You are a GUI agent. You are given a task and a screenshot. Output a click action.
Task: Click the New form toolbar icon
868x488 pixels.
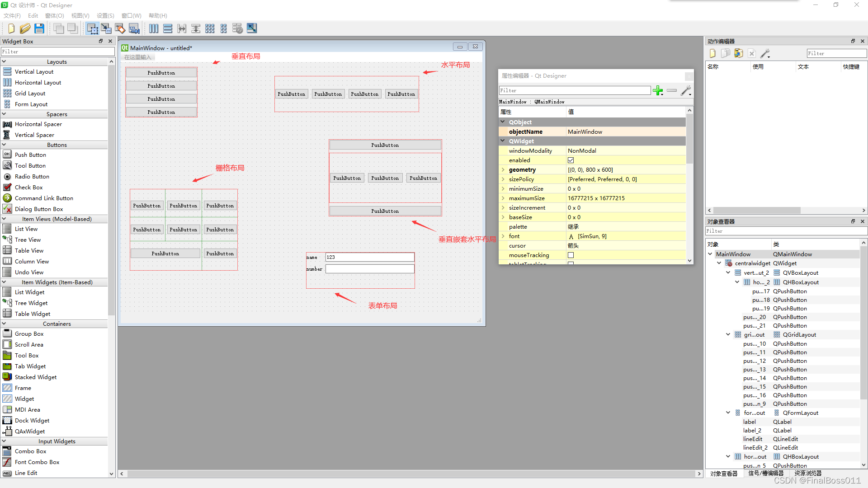pyautogui.click(x=11, y=28)
